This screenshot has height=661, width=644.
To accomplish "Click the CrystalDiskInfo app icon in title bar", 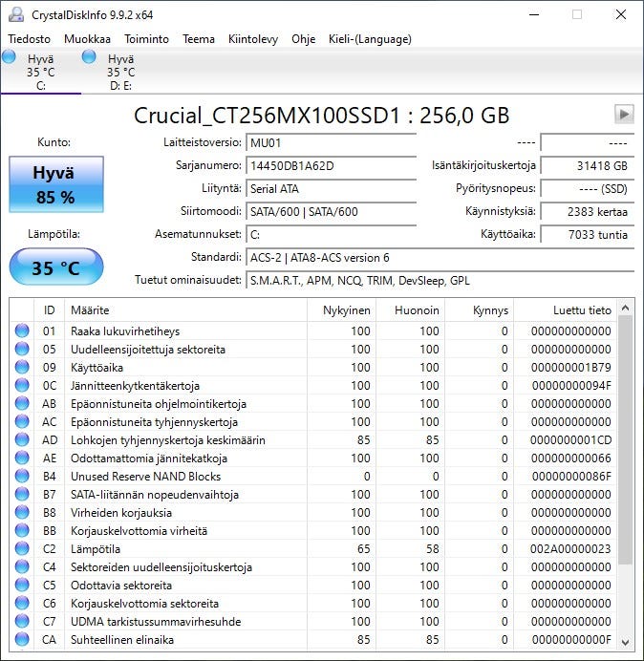I will click(16, 14).
